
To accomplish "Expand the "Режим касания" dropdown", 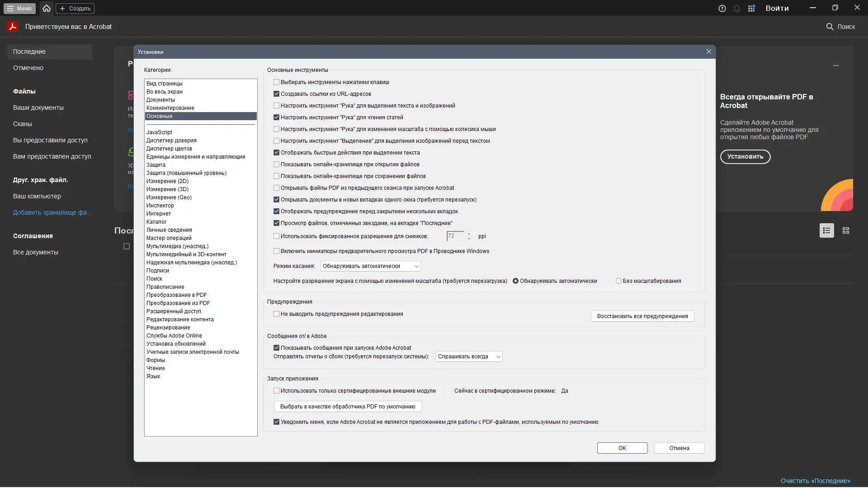I will click(x=370, y=266).
